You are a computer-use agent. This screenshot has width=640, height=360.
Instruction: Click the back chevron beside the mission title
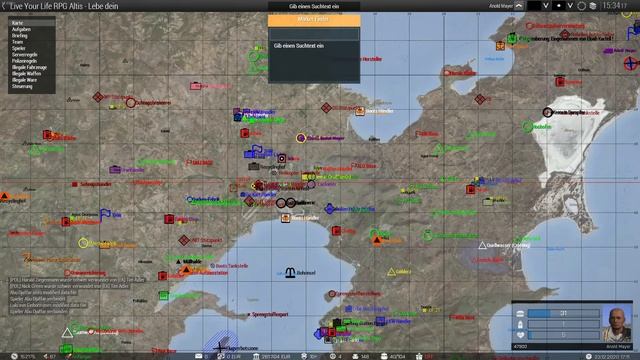click(x=4, y=6)
